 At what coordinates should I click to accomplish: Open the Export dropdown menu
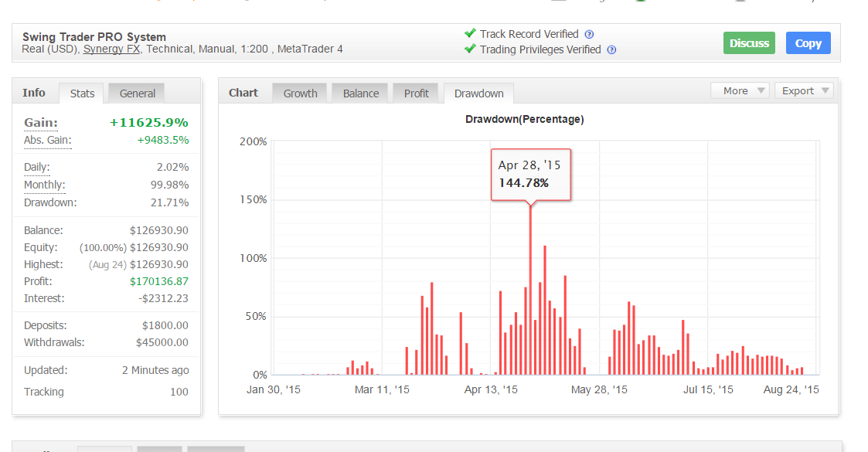click(x=804, y=90)
